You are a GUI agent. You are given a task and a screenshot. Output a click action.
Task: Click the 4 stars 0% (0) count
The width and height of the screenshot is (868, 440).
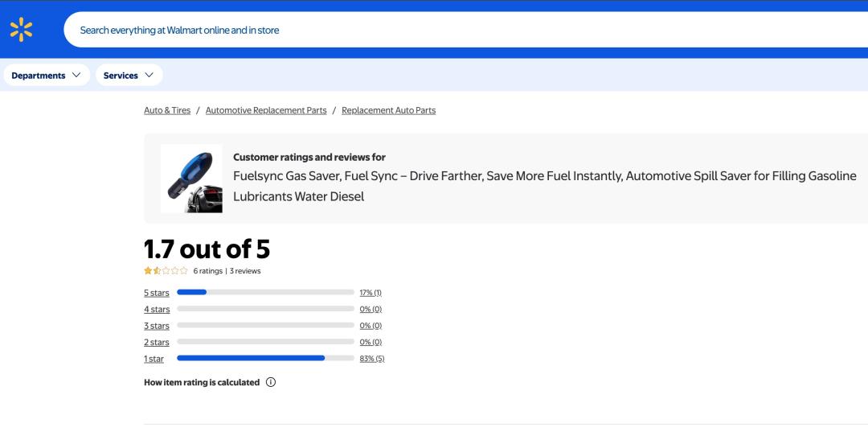(x=371, y=309)
